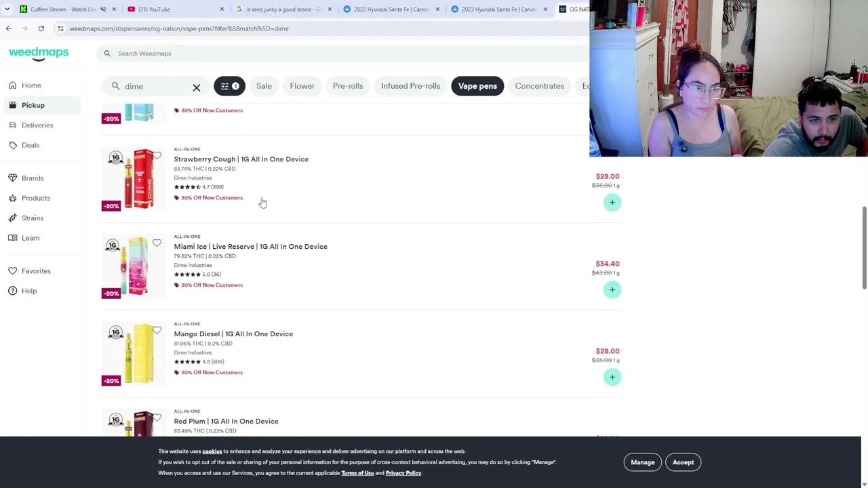Open the Miami Ice product thumbnail
The width and height of the screenshot is (868, 488).
click(x=134, y=266)
